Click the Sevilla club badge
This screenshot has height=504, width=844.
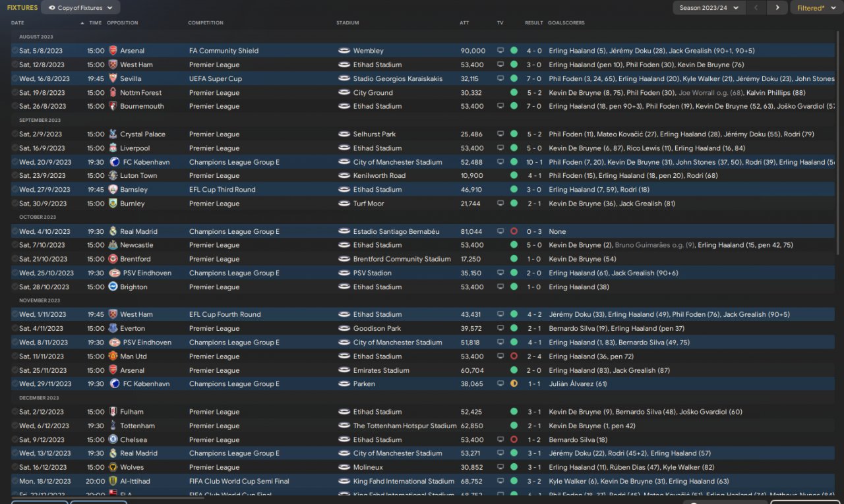[x=113, y=78]
